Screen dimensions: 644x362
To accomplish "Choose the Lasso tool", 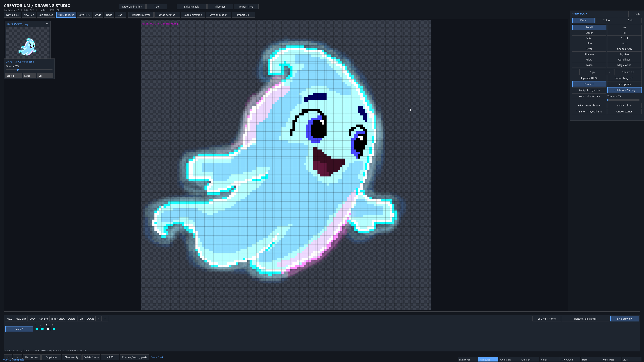I will click(x=589, y=65).
